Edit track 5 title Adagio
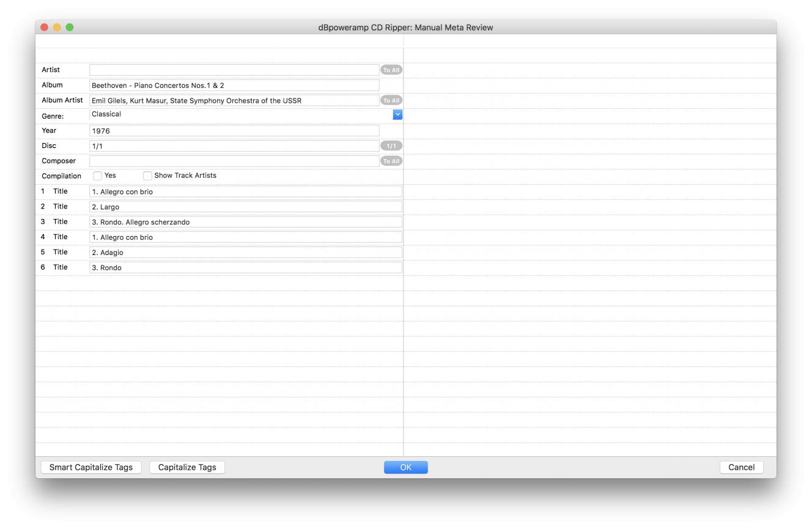Screen dimensions: 812x529 click(x=246, y=252)
